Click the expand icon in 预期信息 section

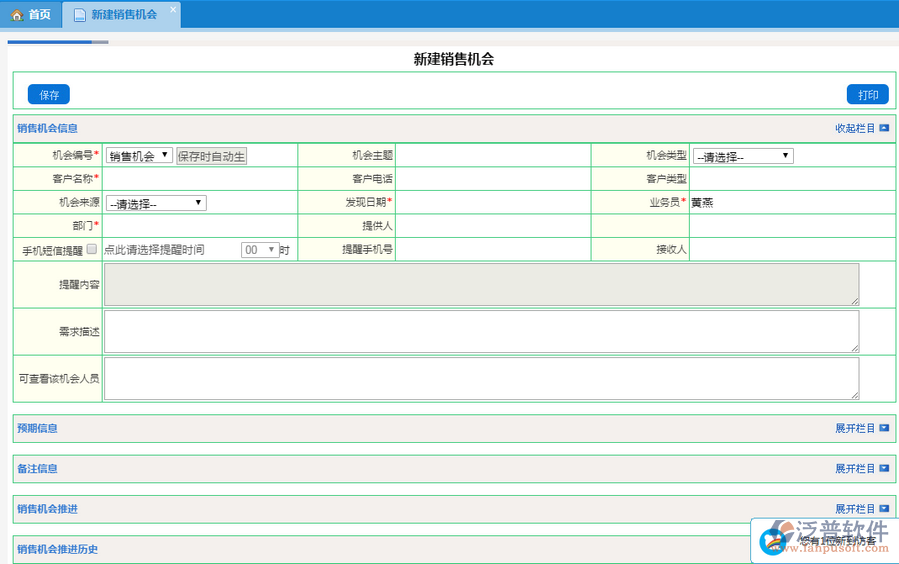pyautogui.click(x=884, y=428)
